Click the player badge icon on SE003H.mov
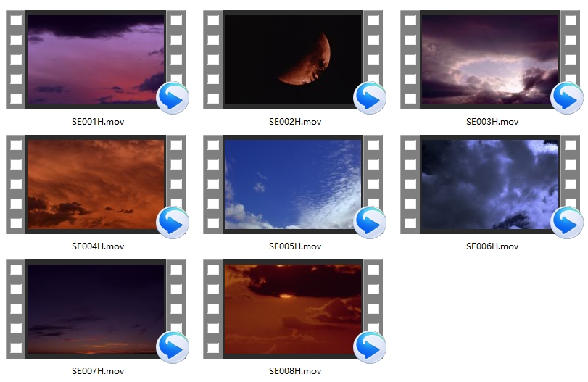This screenshot has width=588, height=382. coord(567,98)
